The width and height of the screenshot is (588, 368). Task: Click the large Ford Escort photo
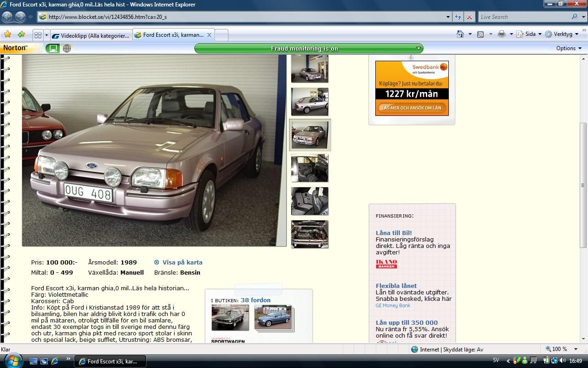pyautogui.click(x=154, y=150)
